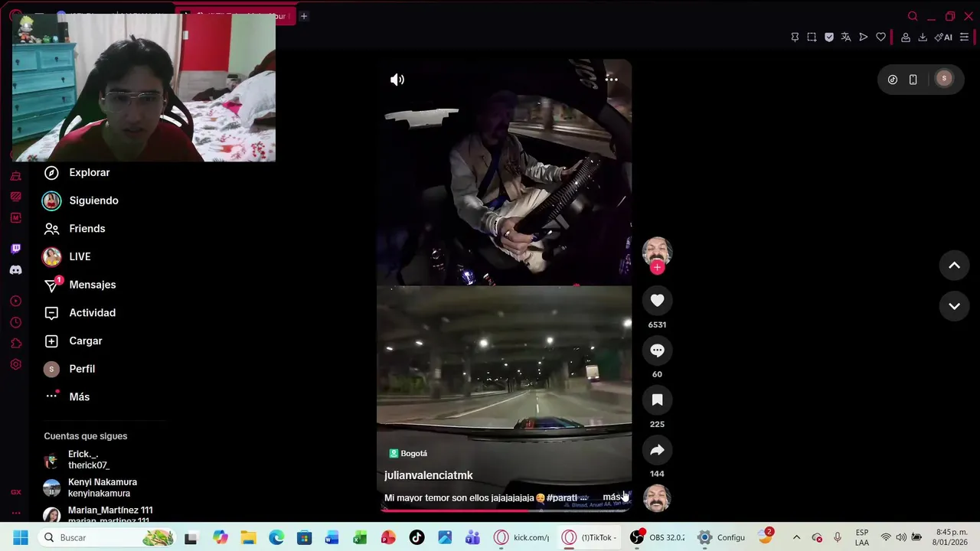Screen dimensions: 980x551
Task: Open Actividad notifications
Action: click(x=80, y=313)
